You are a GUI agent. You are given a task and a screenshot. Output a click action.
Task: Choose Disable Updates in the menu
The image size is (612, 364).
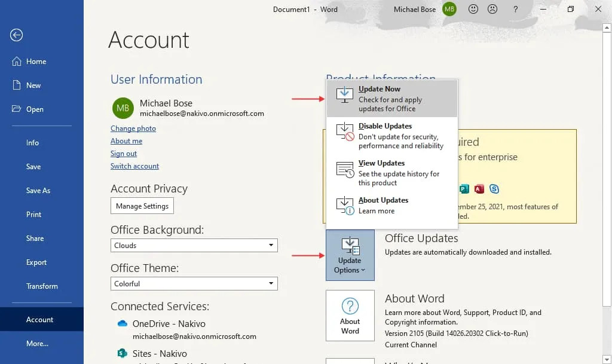click(391, 136)
